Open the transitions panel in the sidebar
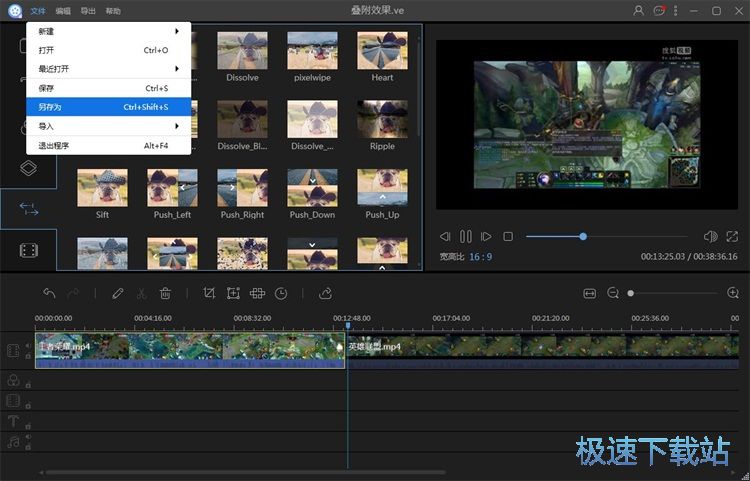 [29, 209]
